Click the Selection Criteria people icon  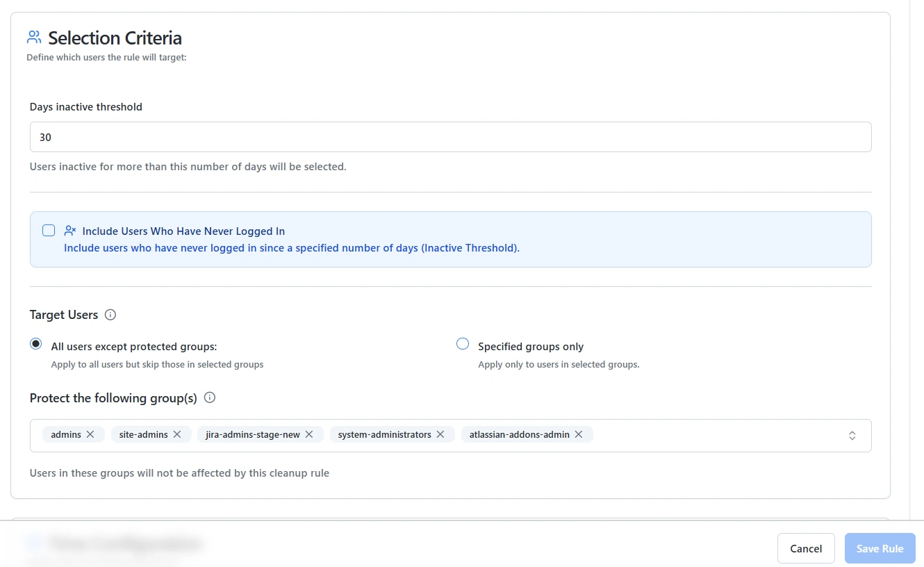33,36
